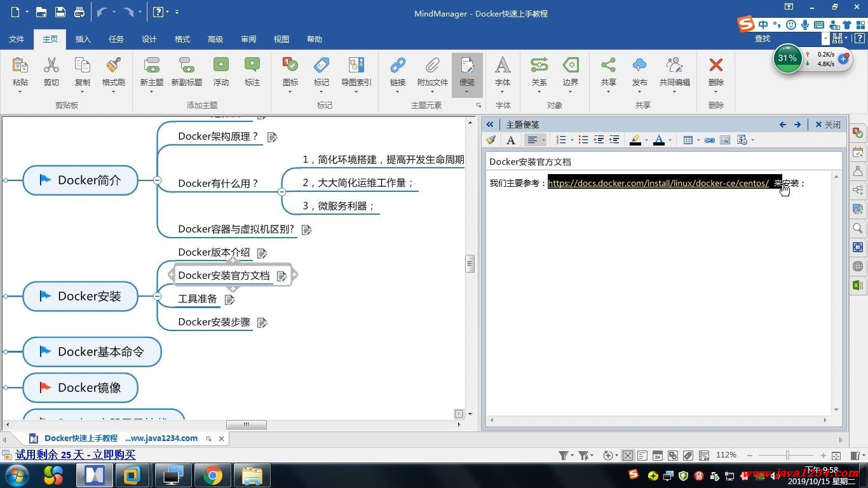The height and width of the screenshot is (488, 868).
Task: Click the 删除 red X icon
Action: click(715, 66)
